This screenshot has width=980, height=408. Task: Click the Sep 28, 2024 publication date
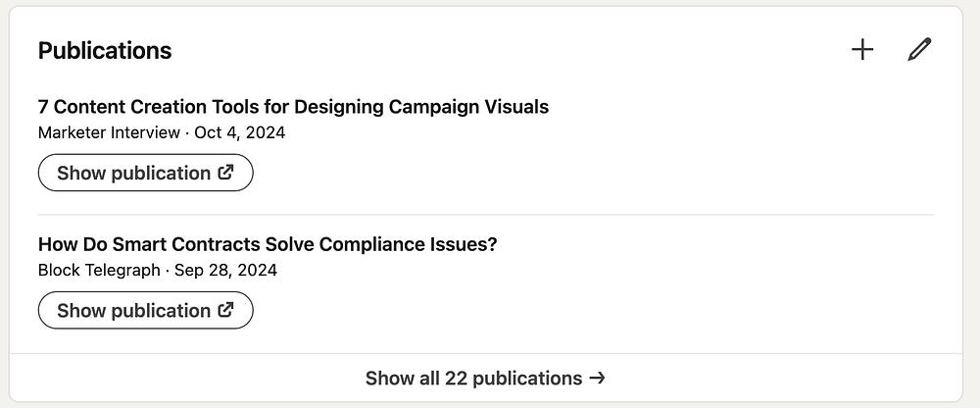click(225, 270)
